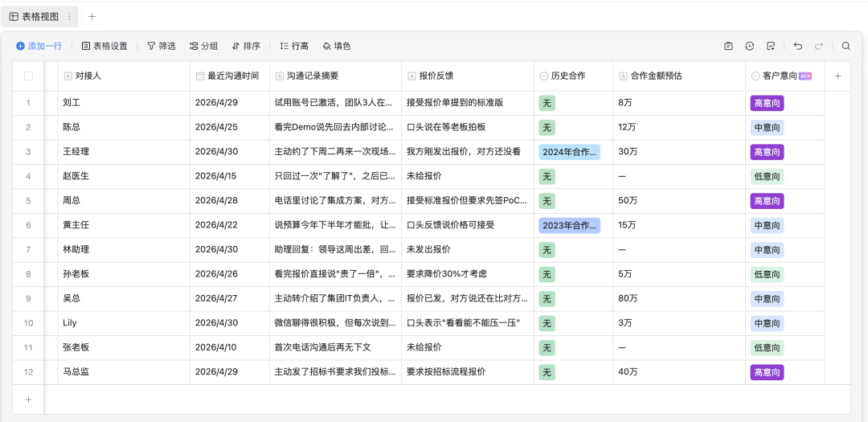Click 要求降价30%才考虑 feedback cell
Image resolution: width=868 pixels, height=422 pixels.
(x=468, y=274)
